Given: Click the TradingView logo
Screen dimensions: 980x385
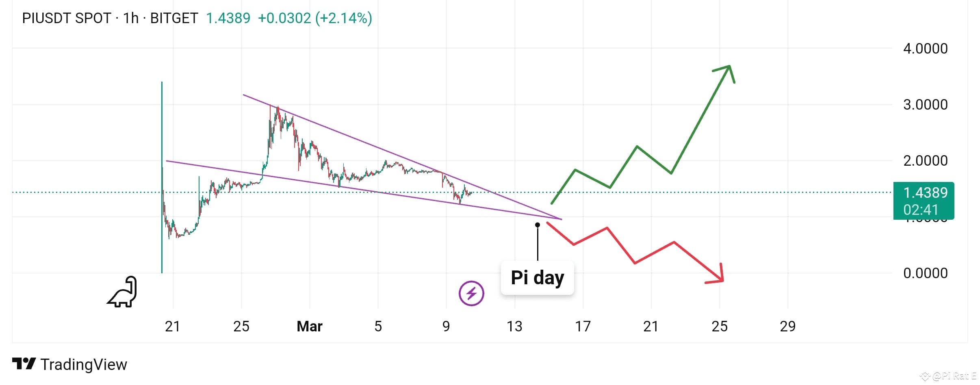Looking at the screenshot, I should 24,364.
